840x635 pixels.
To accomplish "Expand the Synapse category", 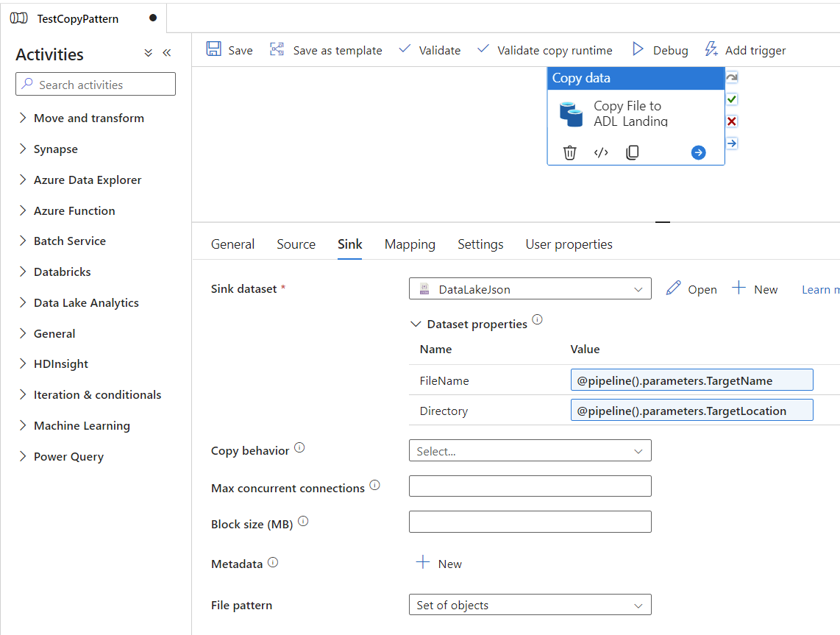I will (23, 149).
